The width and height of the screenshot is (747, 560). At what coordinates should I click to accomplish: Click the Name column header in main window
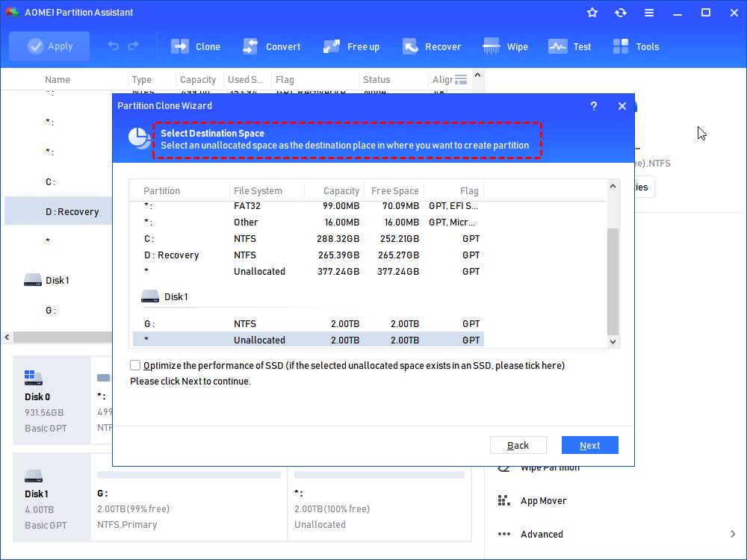[58, 80]
